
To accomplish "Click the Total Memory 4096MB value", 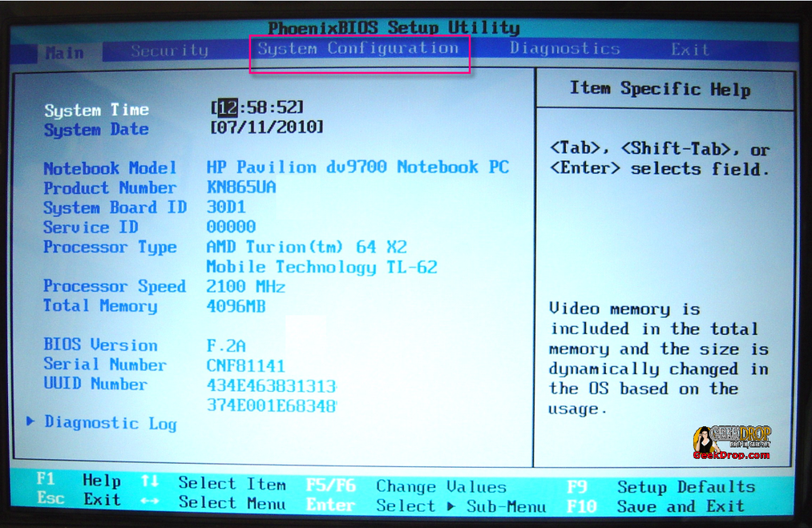I will pyautogui.click(x=236, y=307).
